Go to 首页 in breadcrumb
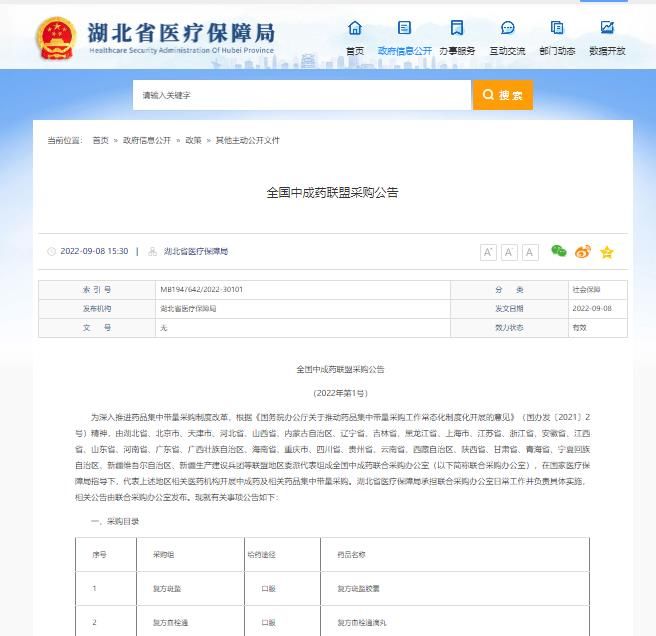Viewport: 656px width, 636px height. (x=100, y=141)
